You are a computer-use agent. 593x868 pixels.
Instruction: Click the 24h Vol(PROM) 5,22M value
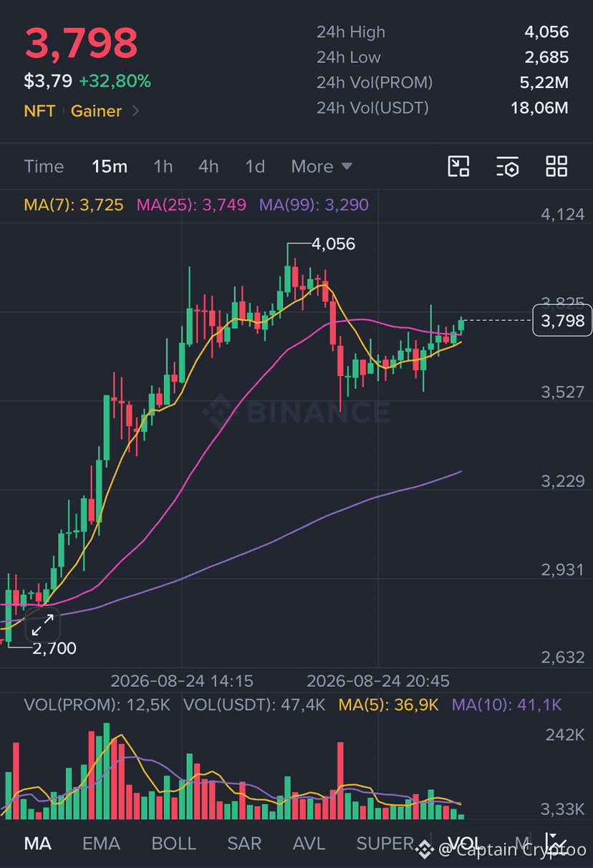click(544, 82)
